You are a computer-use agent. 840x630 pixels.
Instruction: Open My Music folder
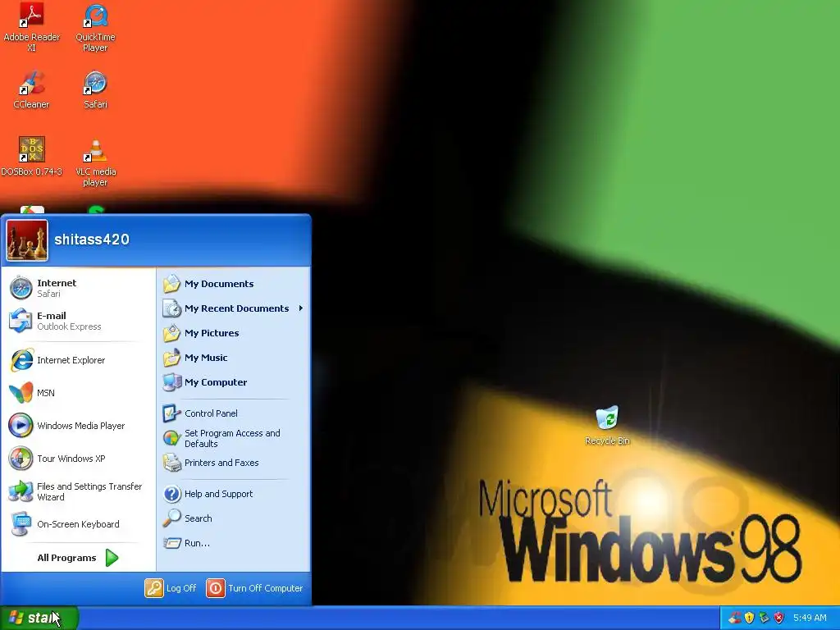[234, 358]
